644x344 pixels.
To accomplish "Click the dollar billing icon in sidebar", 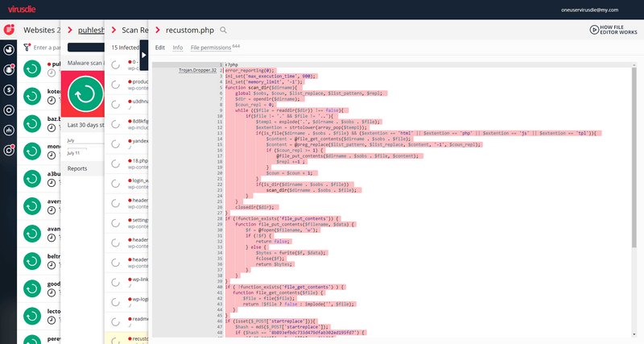I will (10, 89).
